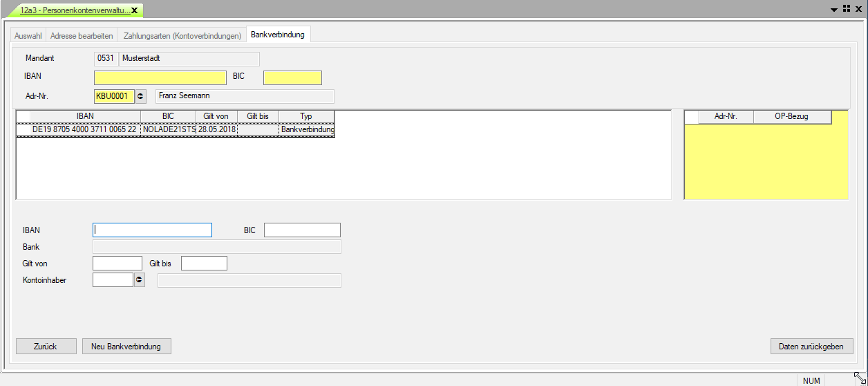Close the 12a3 Personenkontenverwaltung tab

[x=134, y=10]
